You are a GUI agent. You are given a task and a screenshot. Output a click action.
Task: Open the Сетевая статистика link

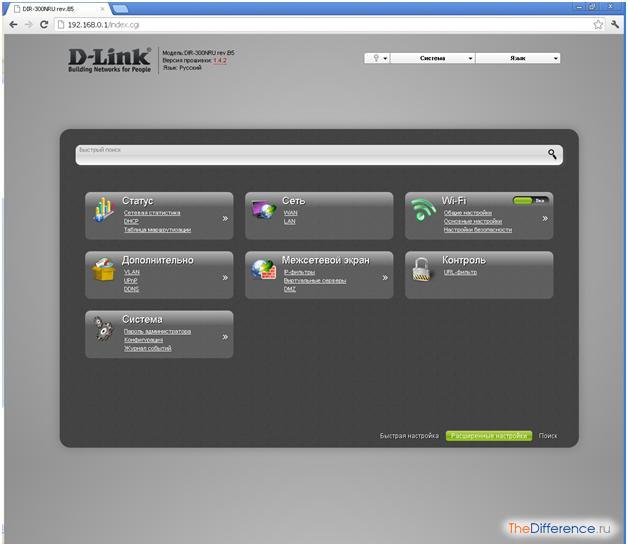click(x=152, y=213)
